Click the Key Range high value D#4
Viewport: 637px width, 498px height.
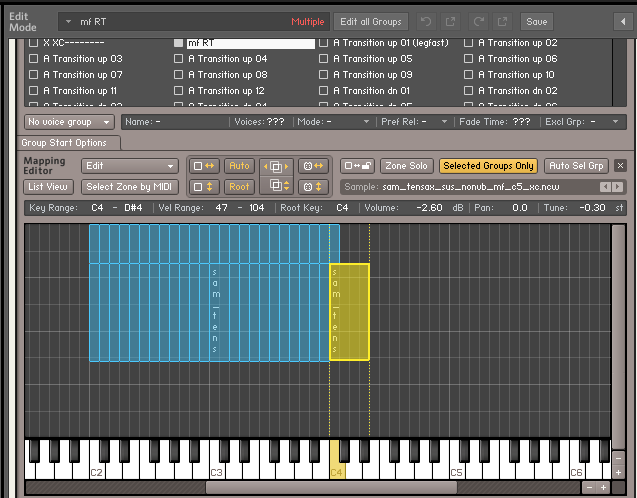(133, 208)
